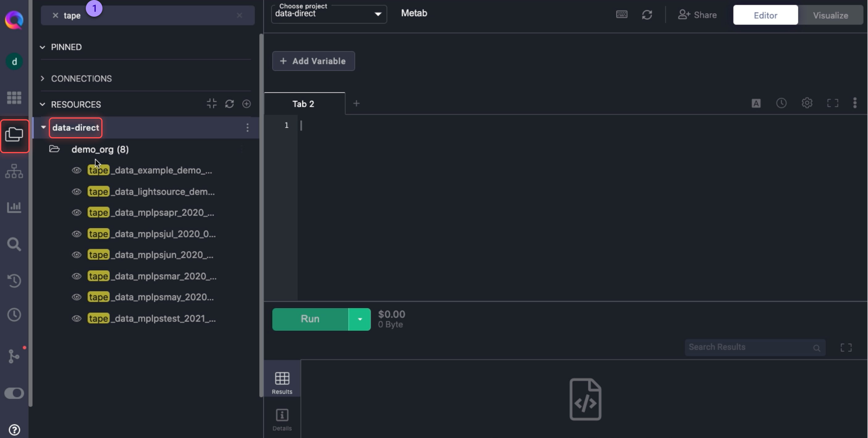Screen dimensions: 868x438
Task: Toggle eye icon for tape_data_mplpstest_2021 table
Action: pos(77,318)
